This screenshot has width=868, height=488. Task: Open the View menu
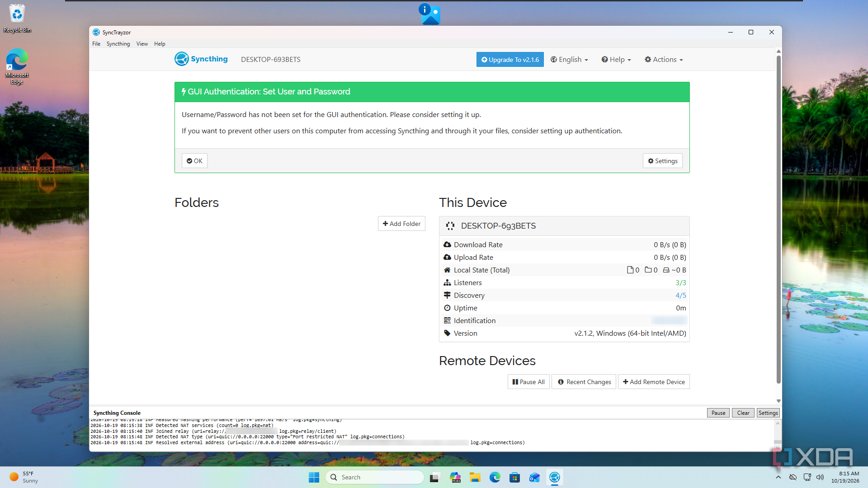142,44
